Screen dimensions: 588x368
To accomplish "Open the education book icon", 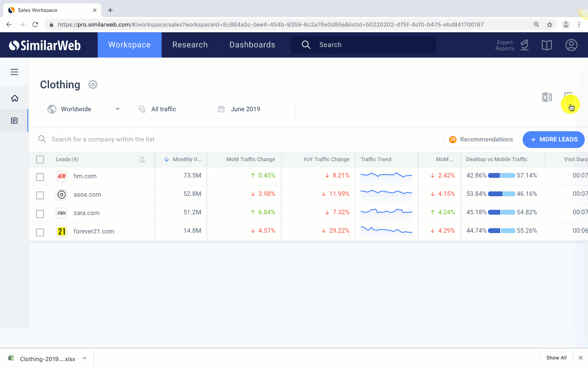I will pos(547,45).
